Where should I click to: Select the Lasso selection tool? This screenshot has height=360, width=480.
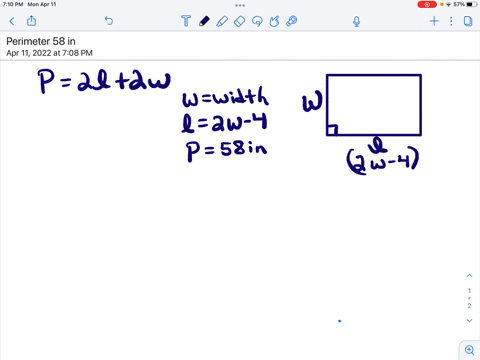pyautogui.click(x=257, y=21)
